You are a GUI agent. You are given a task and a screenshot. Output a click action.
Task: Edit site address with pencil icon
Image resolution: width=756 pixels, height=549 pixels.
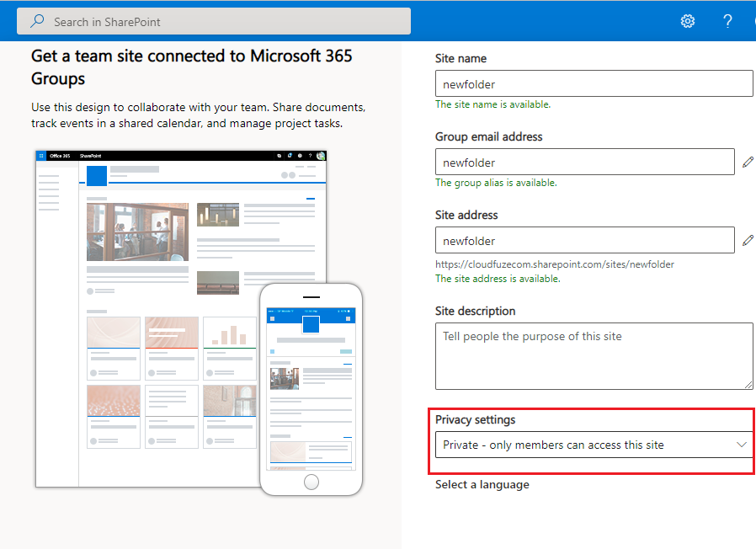point(748,240)
